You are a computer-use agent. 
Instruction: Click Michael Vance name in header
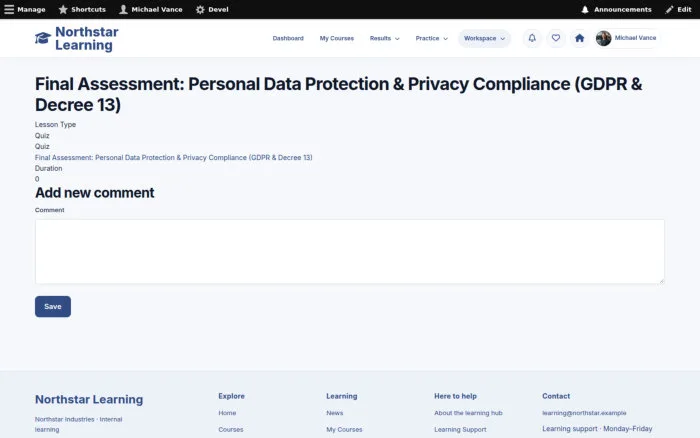[x=635, y=38]
